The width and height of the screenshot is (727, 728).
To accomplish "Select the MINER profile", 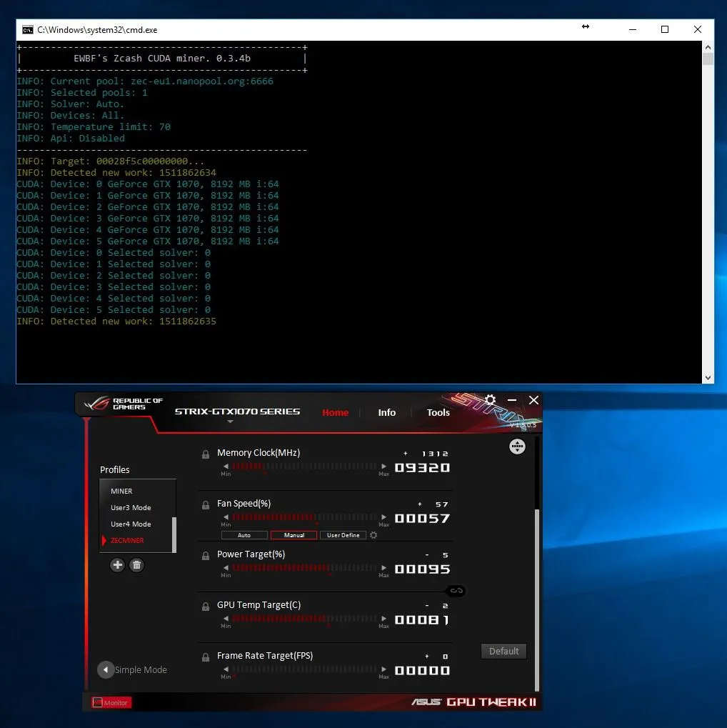I will (x=121, y=491).
